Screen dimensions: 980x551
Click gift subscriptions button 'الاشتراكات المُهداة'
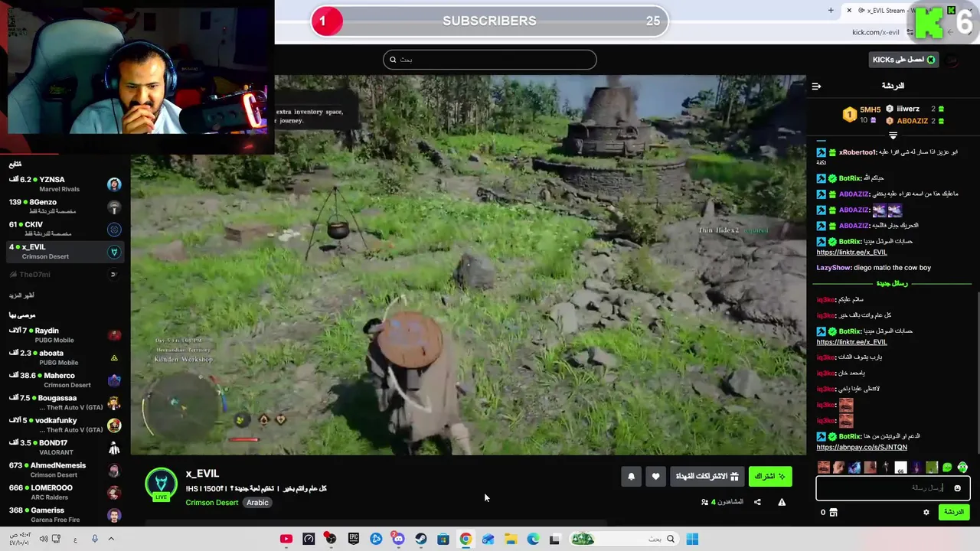pos(707,477)
